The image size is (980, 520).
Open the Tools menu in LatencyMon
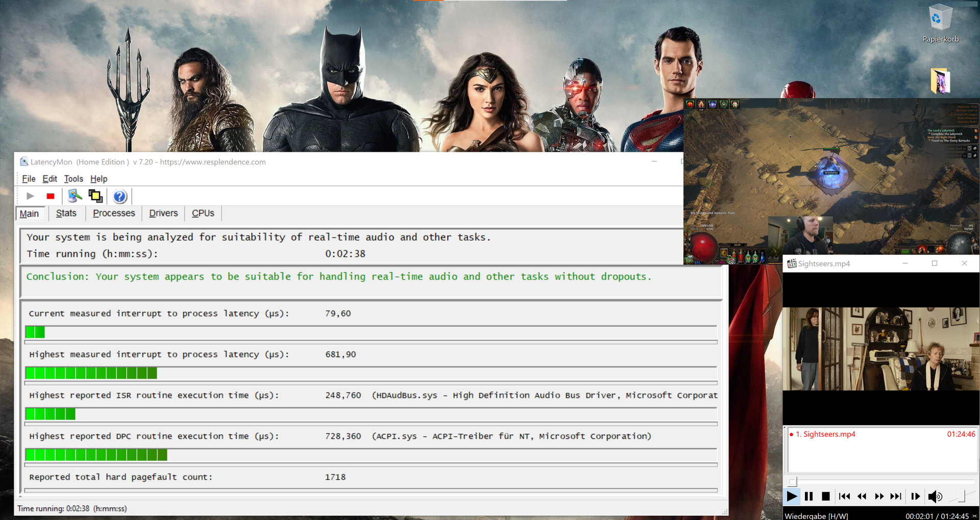coord(73,179)
